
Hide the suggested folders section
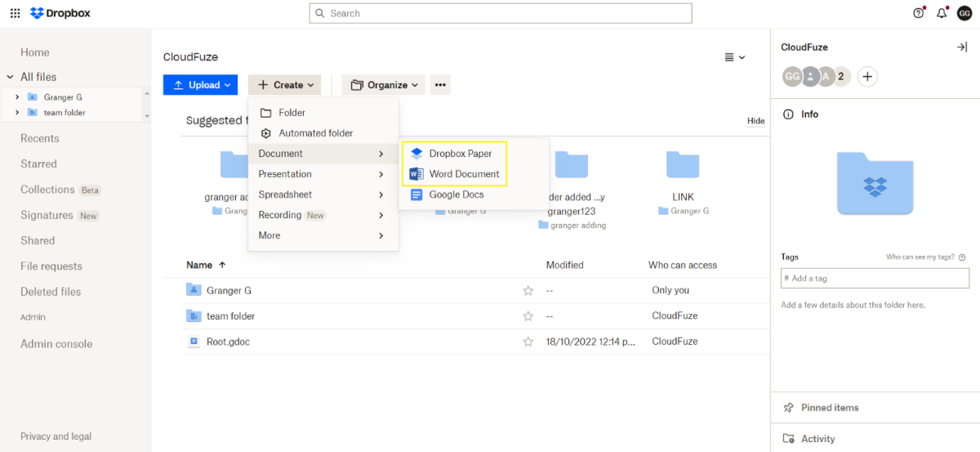tap(756, 121)
